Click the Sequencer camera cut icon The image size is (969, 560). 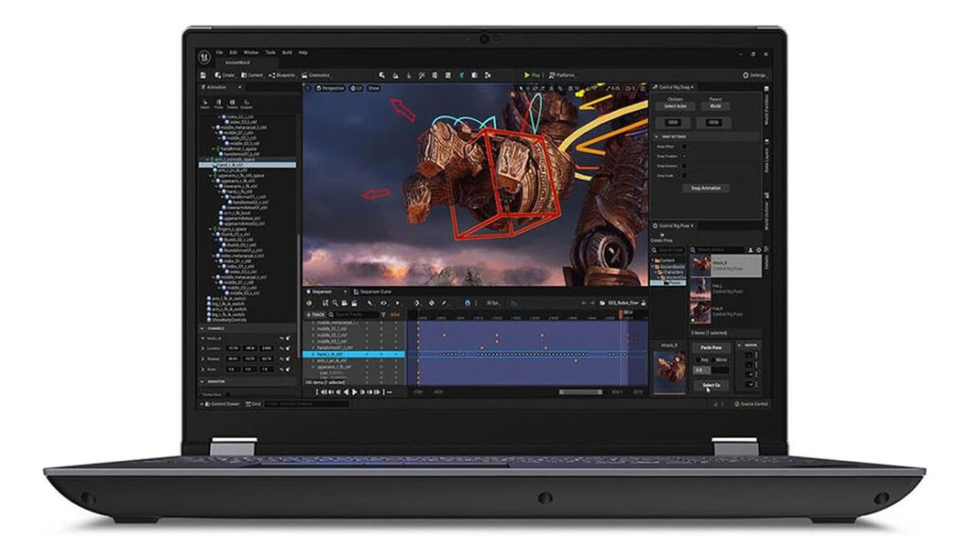(344, 303)
